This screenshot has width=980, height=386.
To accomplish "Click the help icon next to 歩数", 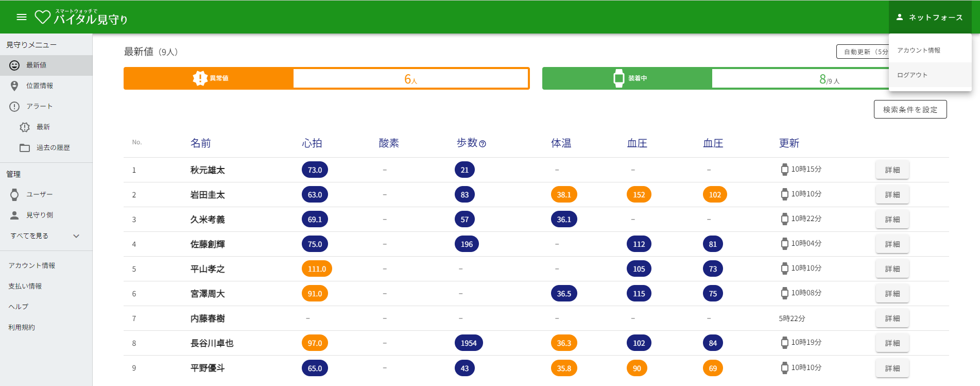I will 483,144.
